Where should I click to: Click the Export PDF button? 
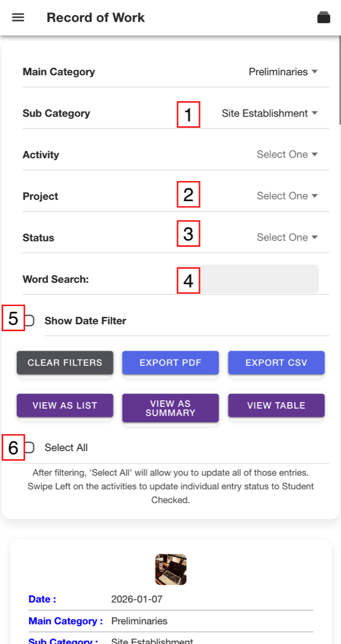click(x=170, y=363)
